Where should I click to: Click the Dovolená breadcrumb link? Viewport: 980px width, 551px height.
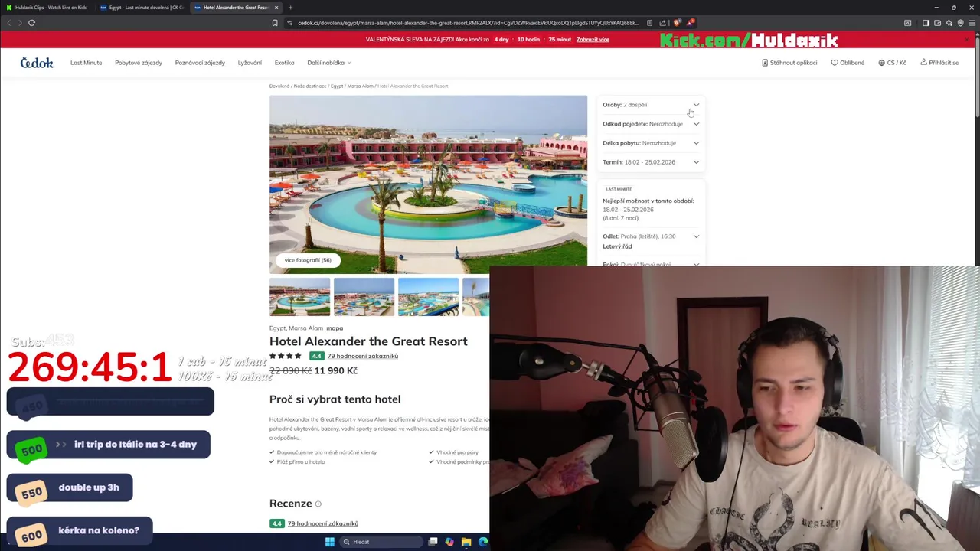[279, 86]
